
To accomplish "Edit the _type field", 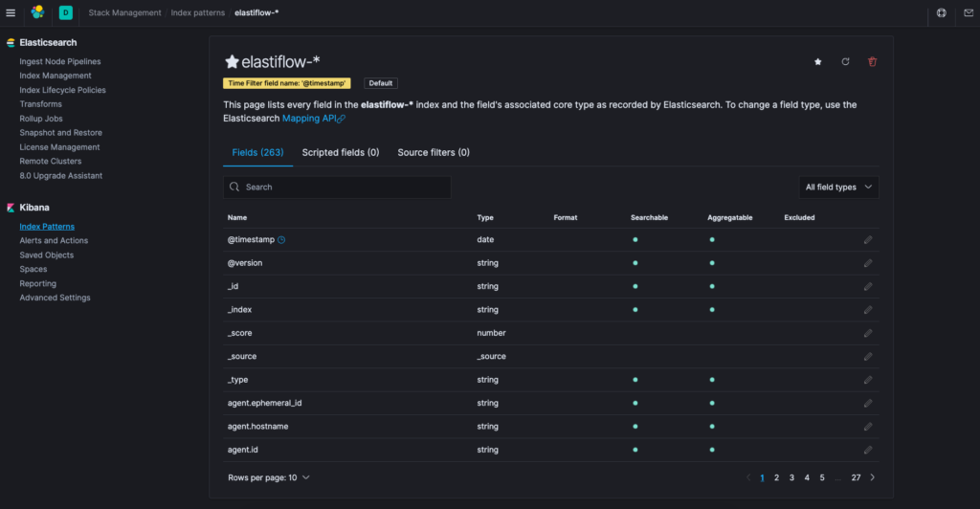I will click(x=868, y=380).
